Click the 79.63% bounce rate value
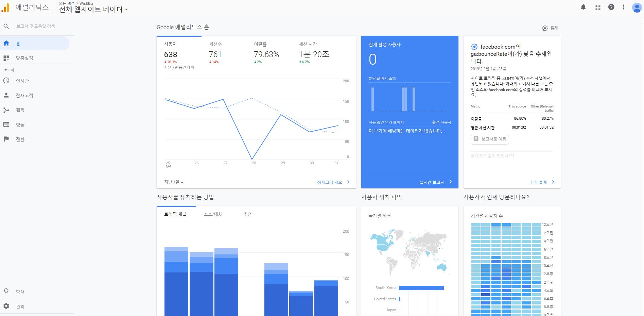The image size is (644, 316). coord(266,54)
